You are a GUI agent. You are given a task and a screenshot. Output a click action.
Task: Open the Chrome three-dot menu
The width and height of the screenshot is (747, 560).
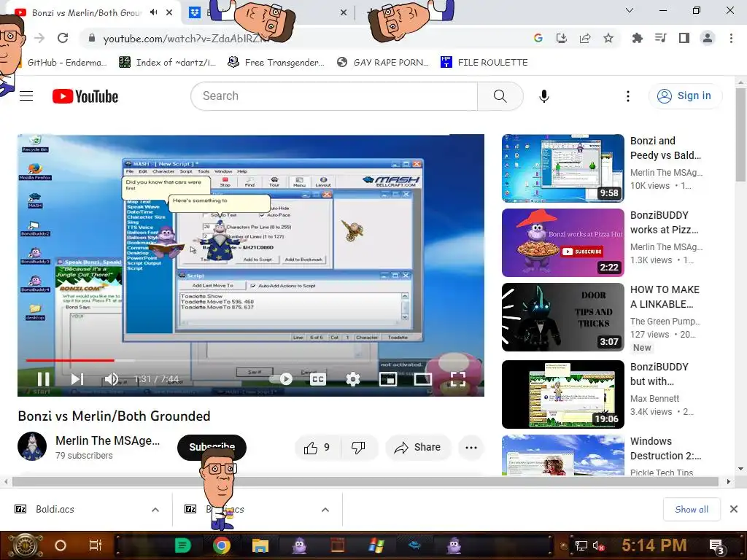731,38
